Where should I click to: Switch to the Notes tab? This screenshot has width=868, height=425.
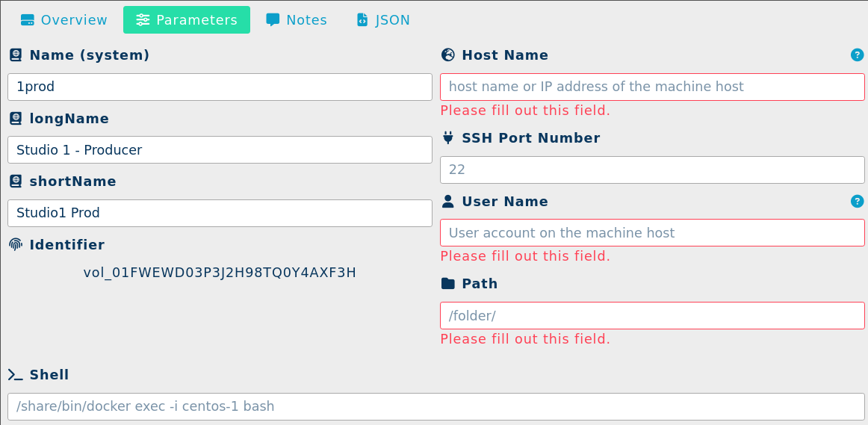pyautogui.click(x=297, y=20)
